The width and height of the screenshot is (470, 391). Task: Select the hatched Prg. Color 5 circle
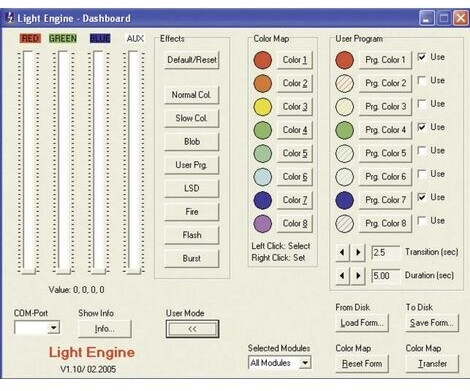pos(344,153)
